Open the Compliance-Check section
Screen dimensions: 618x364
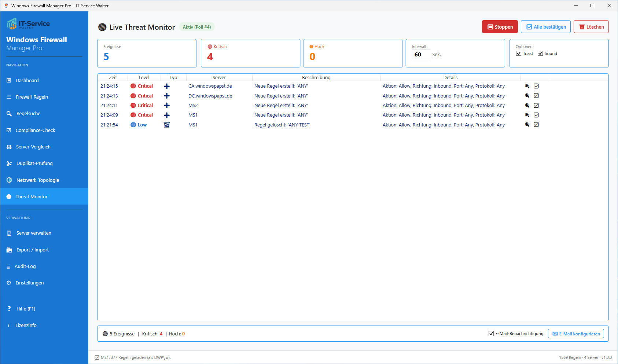[35, 130]
